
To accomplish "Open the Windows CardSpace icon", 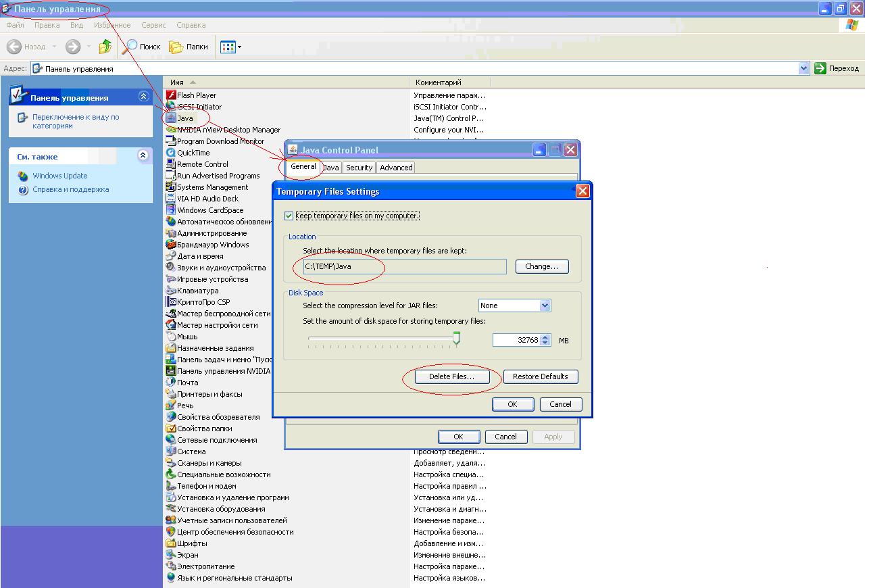I will [x=171, y=210].
